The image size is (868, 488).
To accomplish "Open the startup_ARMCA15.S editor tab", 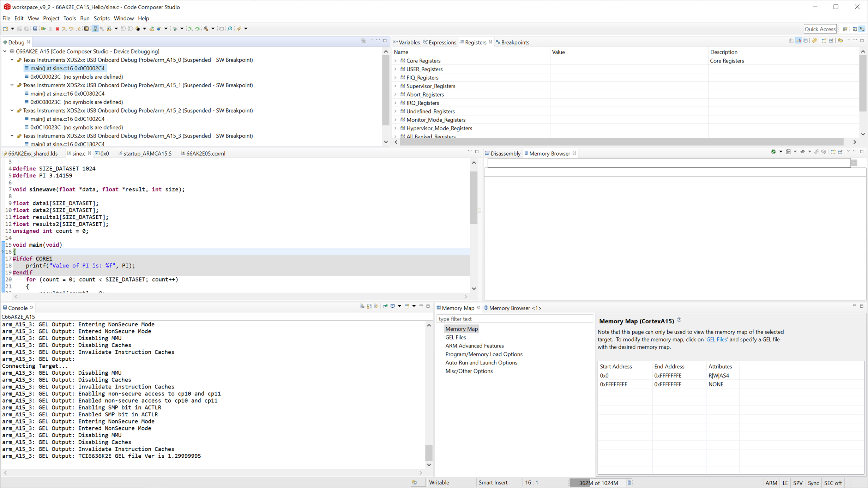I will coord(145,153).
